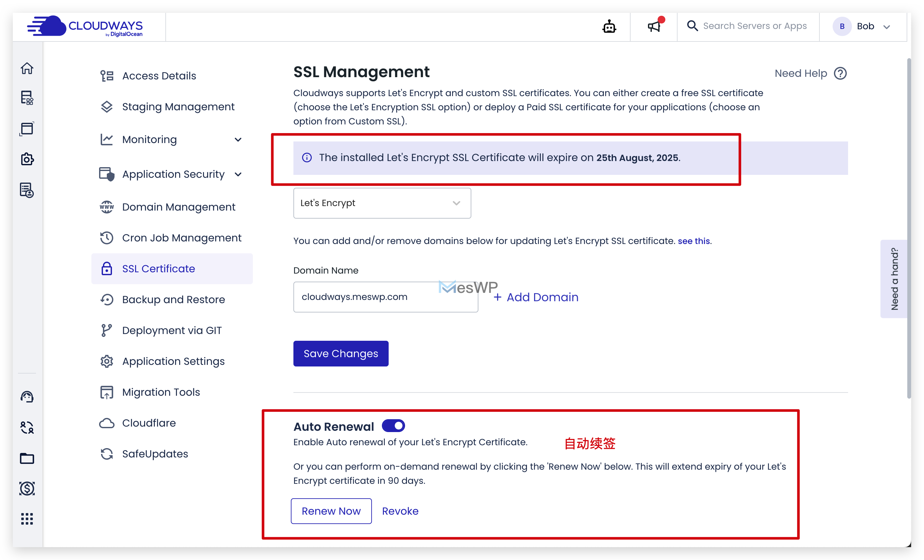
Task: Click the Search Servers or Apps field
Action: point(754,26)
